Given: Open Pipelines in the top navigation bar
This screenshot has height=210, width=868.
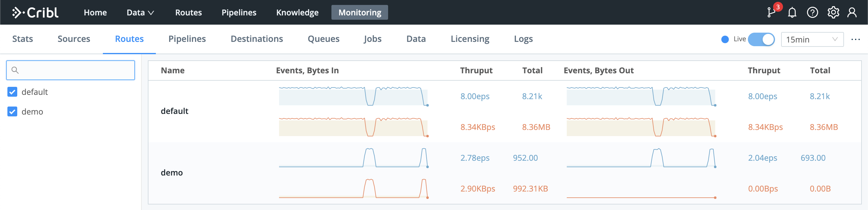Looking at the screenshot, I should 239,13.
